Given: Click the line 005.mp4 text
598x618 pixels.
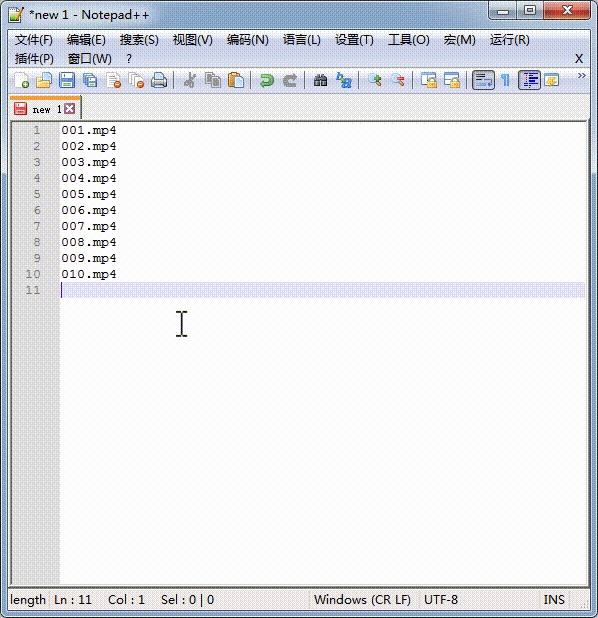Looking at the screenshot, I should point(89,194).
